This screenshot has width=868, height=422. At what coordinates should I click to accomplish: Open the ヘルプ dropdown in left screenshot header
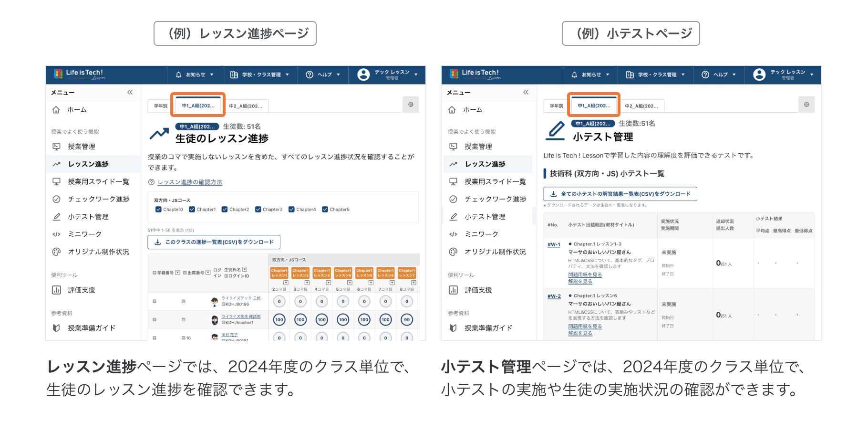[x=323, y=75]
